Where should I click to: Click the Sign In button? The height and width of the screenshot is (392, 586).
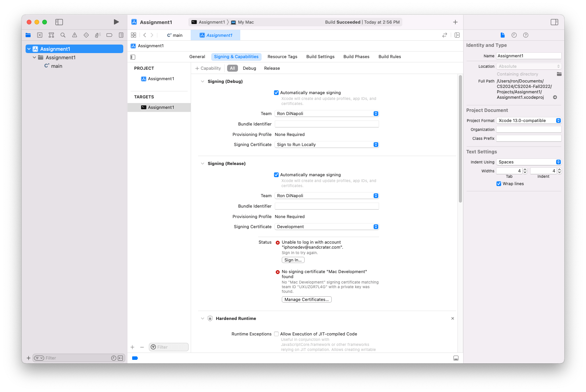pyautogui.click(x=293, y=260)
